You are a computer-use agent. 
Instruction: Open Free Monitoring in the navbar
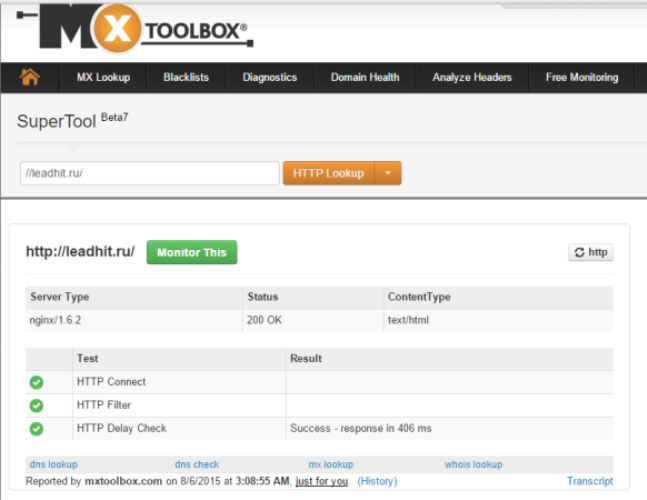pyautogui.click(x=582, y=77)
